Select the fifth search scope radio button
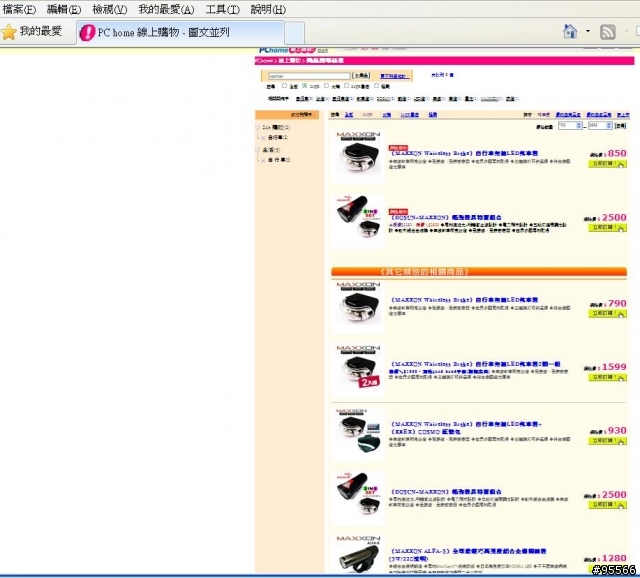This screenshot has width=640, height=578. pos(376,86)
